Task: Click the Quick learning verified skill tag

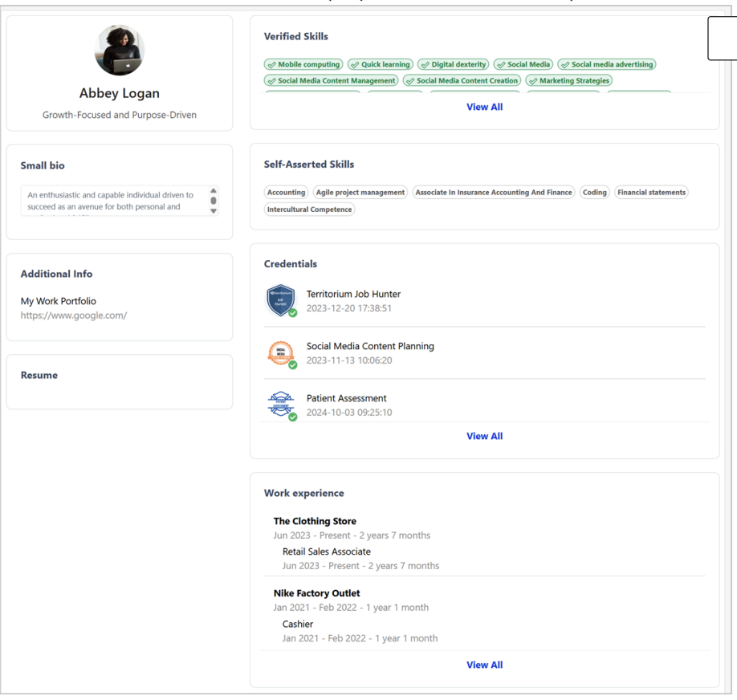Action: tap(381, 64)
